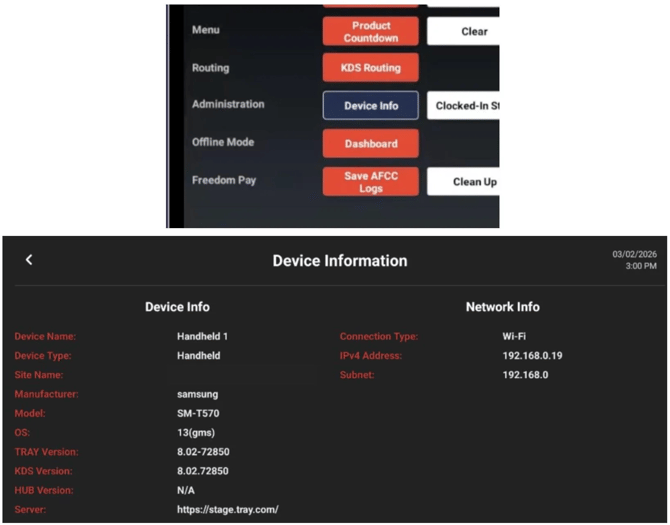This screenshot has height=525, width=670.
Task: Click the Clean Up button
Action: [464, 181]
